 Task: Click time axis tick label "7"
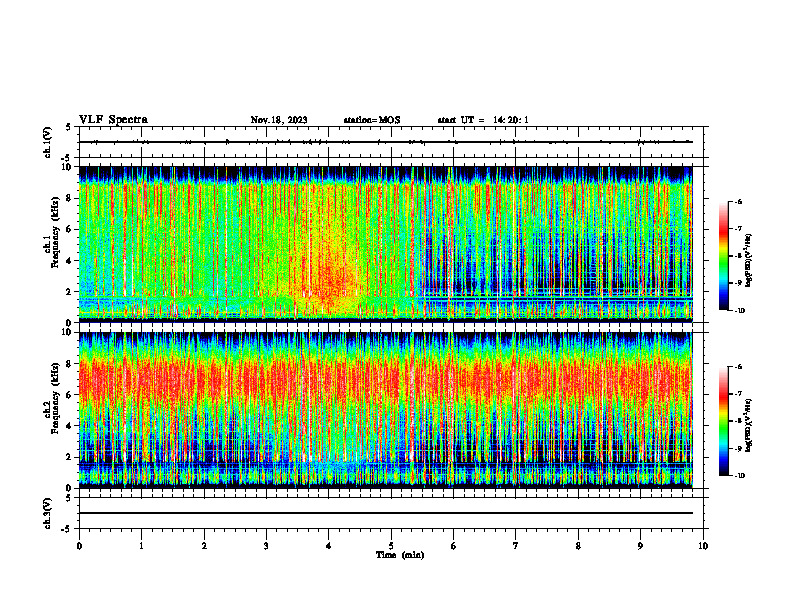coord(516,546)
